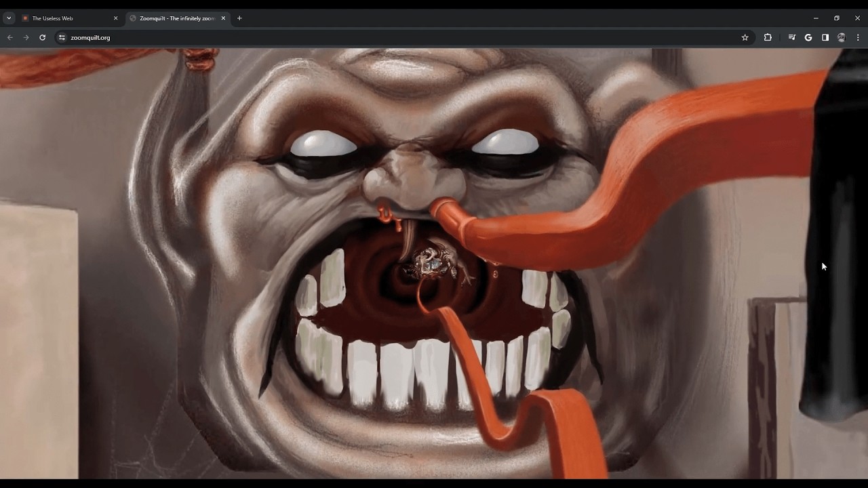The height and width of the screenshot is (488, 868).
Task: Close the Chrome window
Action: coord(857,18)
